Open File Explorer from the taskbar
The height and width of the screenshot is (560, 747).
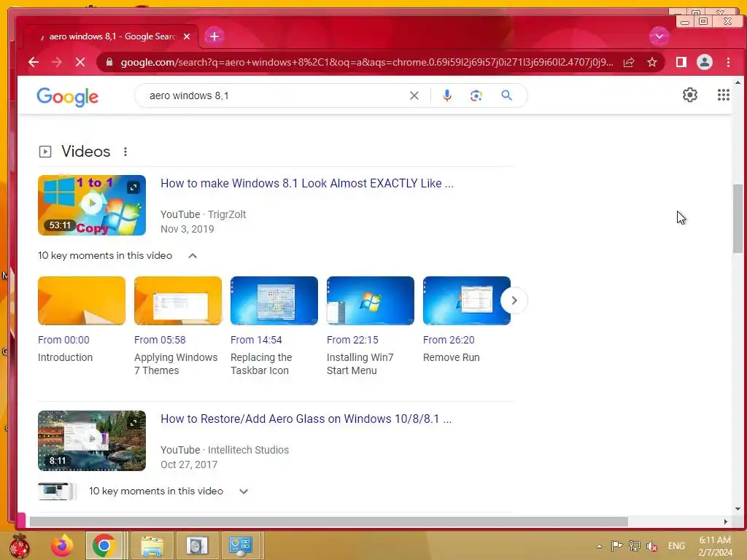coord(152,545)
